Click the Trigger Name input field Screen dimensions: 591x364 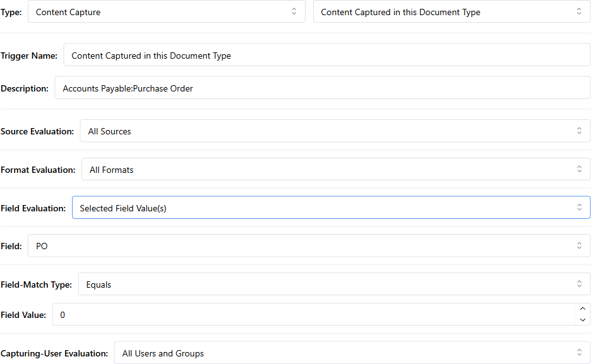[326, 56]
